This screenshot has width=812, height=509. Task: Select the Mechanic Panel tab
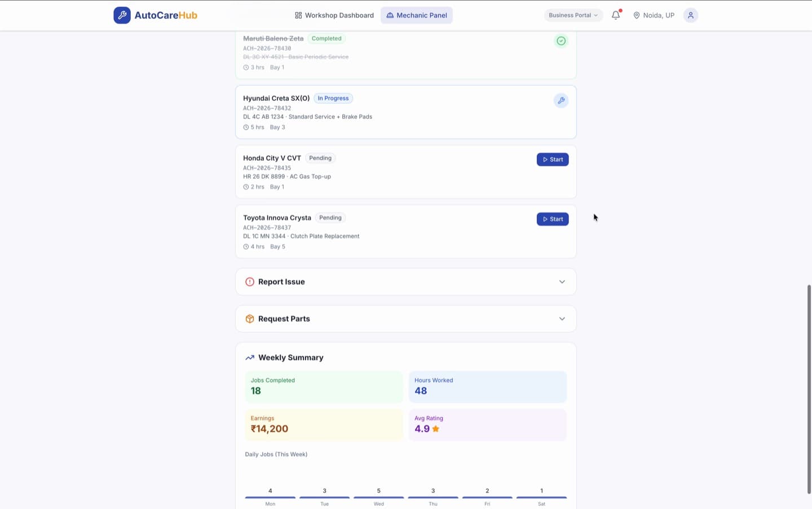pyautogui.click(x=417, y=15)
